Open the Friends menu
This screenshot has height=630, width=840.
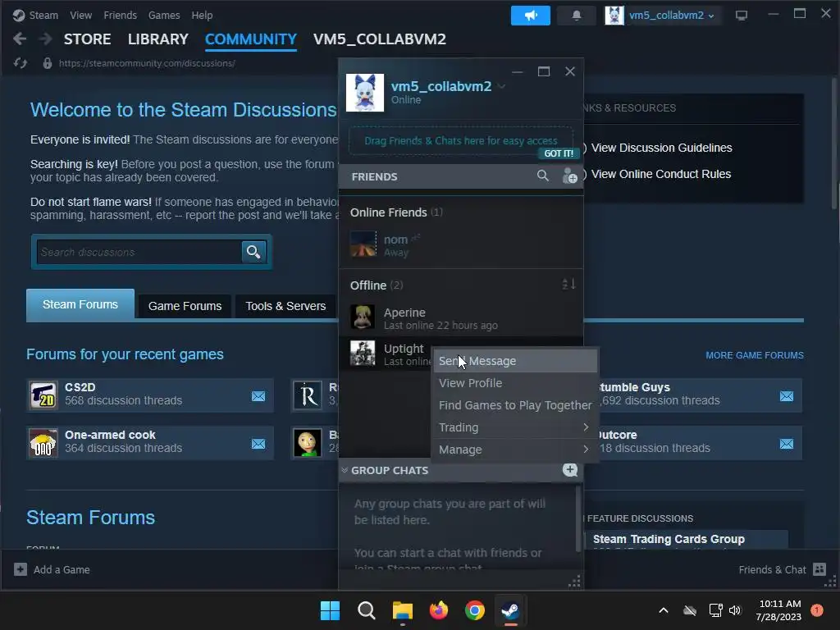pyautogui.click(x=120, y=15)
